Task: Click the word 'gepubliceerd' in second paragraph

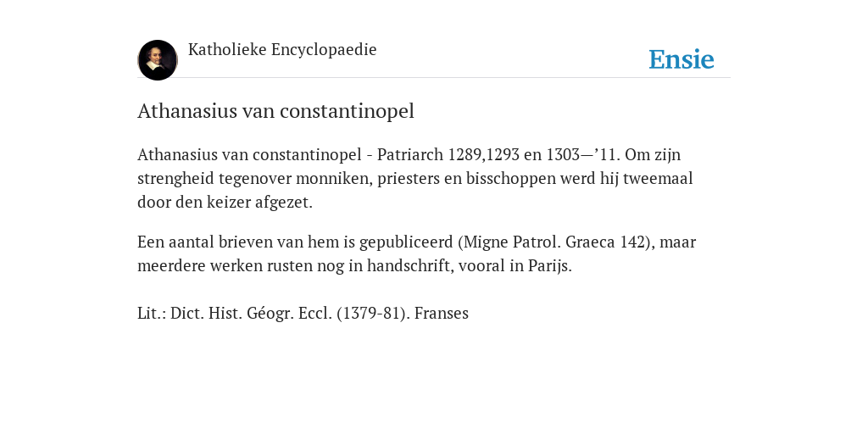Action: [x=406, y=242]
